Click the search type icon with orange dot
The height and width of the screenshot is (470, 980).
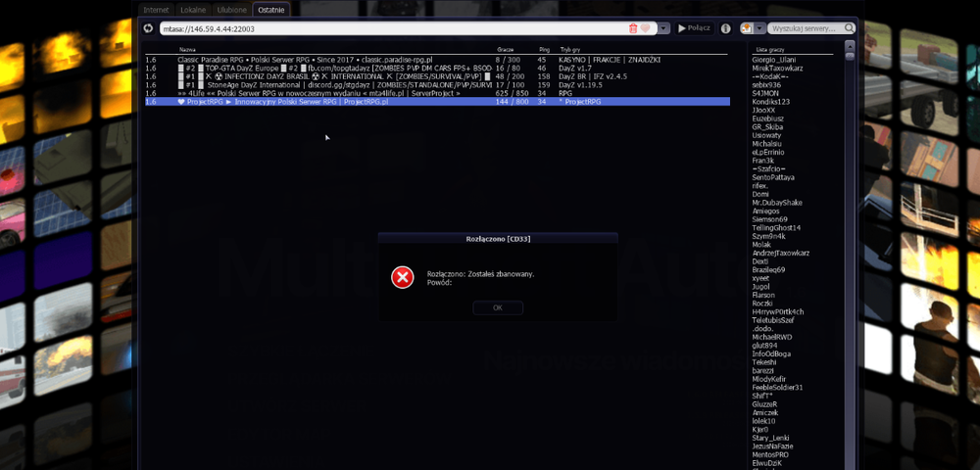tap(746, 28)
